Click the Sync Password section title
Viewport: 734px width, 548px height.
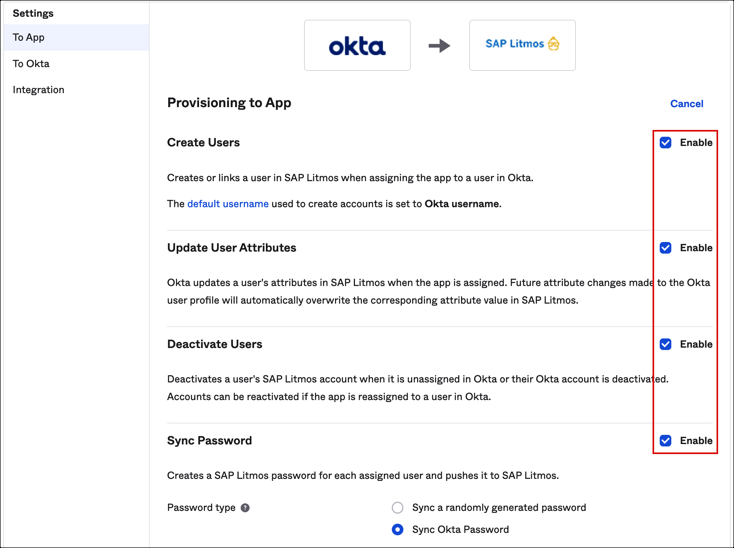pyautogui.click(x=209, y=441)
